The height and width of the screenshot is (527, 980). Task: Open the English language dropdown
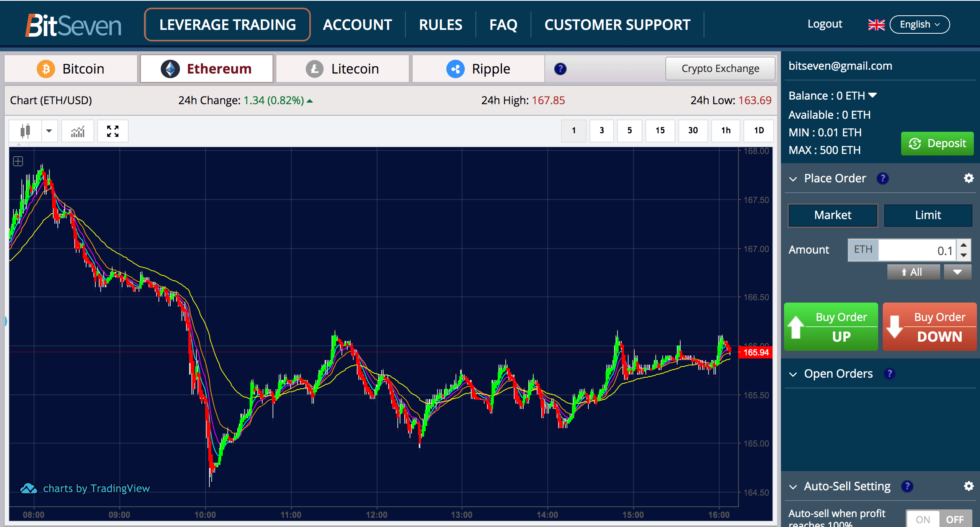pos(920,25)
